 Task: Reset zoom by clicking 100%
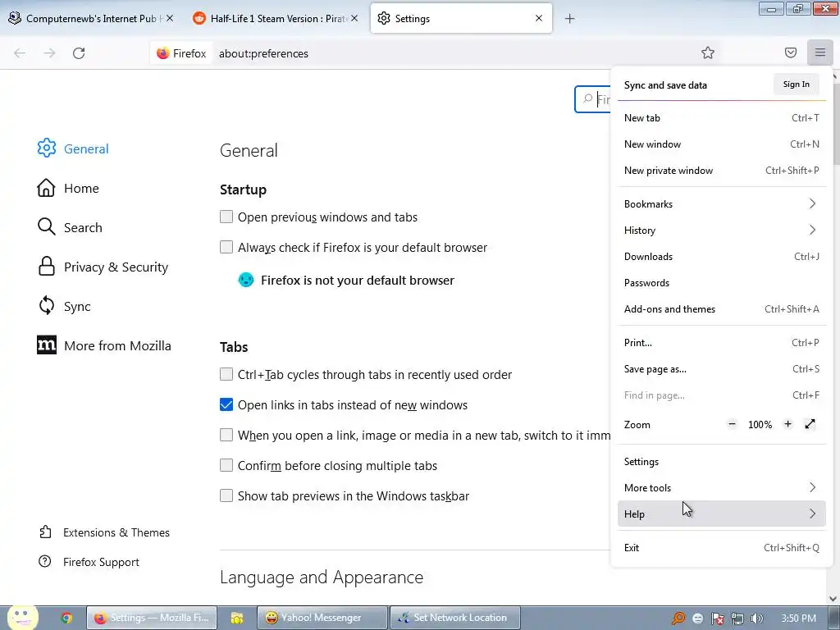[760, 424]
